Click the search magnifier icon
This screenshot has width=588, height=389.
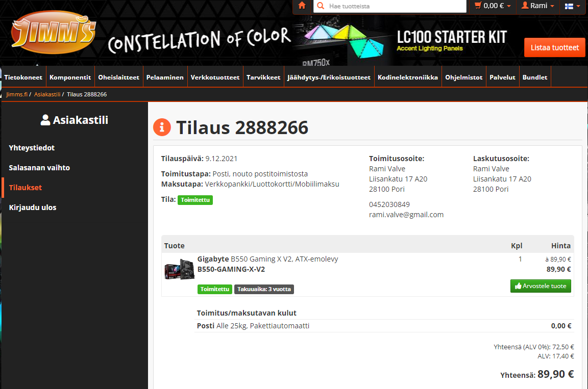[x=321, y=6]
